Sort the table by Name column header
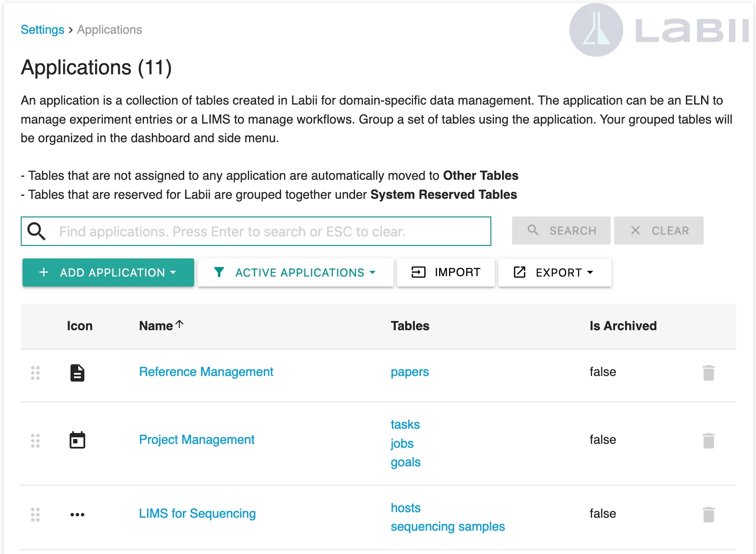Screen dimensions: 756x554 (156, 326)
